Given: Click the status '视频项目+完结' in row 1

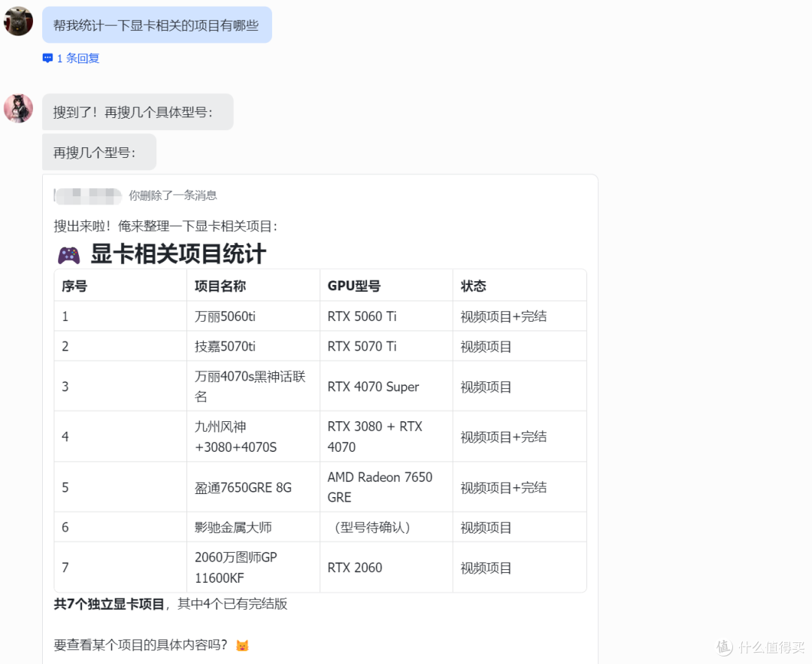Looking at the screenshot, I should click(x=504, y=317).
